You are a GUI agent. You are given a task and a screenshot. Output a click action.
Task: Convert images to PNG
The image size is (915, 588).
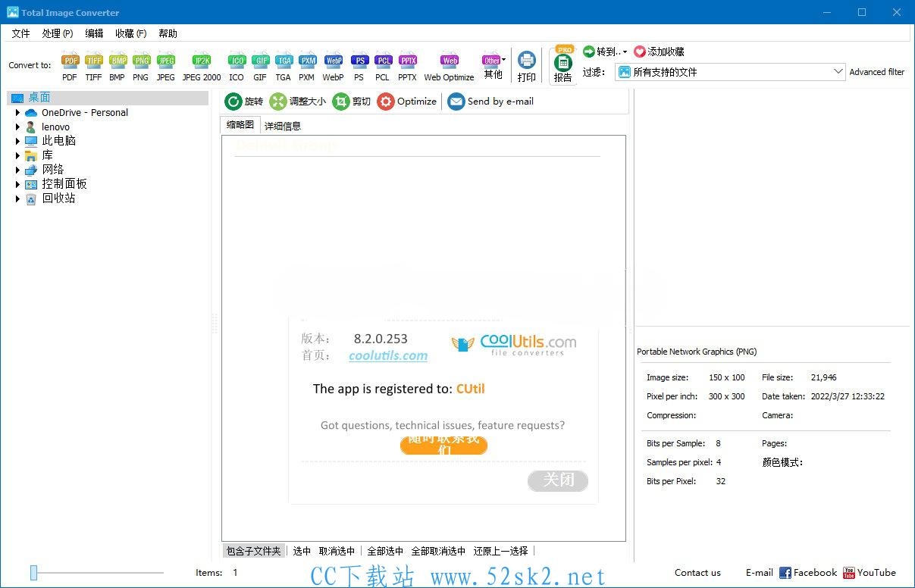141,67
